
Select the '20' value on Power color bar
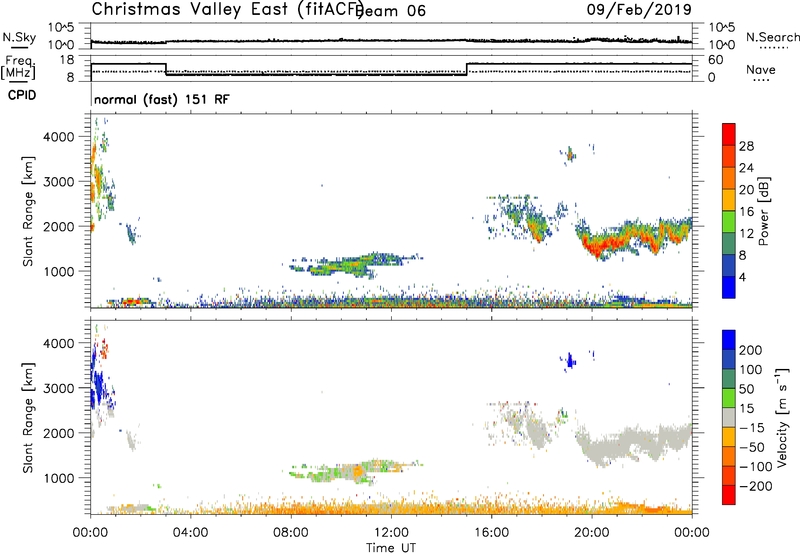746,190
